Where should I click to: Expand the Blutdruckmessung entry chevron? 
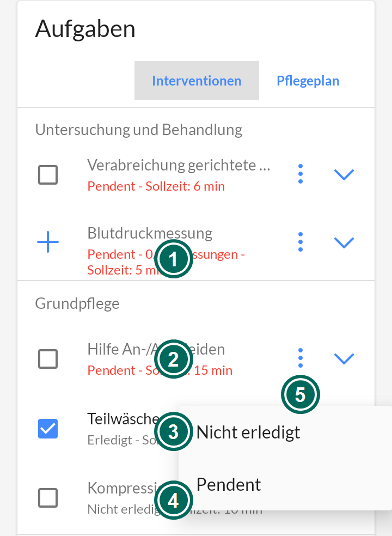[x=344, y=242]
